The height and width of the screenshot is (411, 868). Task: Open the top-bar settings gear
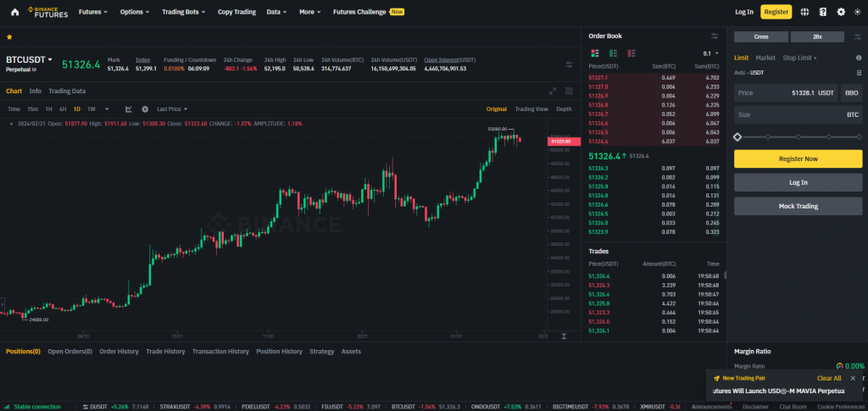coord(841,12)
